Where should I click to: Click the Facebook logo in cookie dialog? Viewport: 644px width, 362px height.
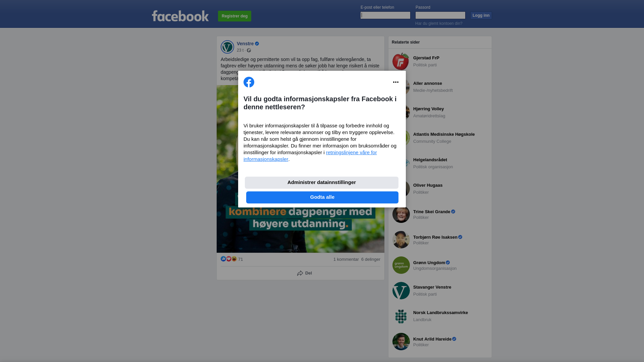click(x=249, y=82)
